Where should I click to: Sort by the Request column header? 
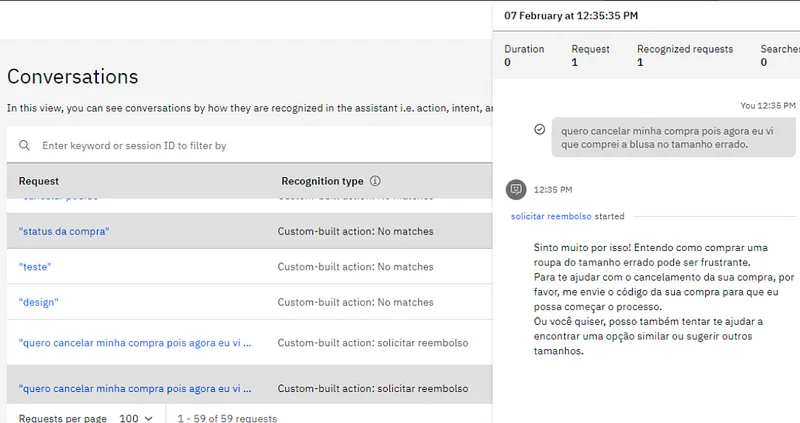coord(39,181)
